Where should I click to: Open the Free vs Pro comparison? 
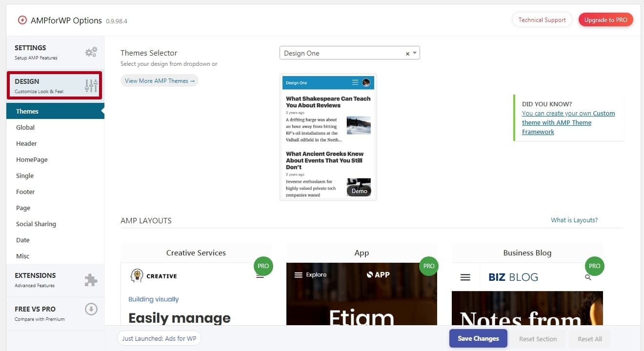click(x=55, y=314)
